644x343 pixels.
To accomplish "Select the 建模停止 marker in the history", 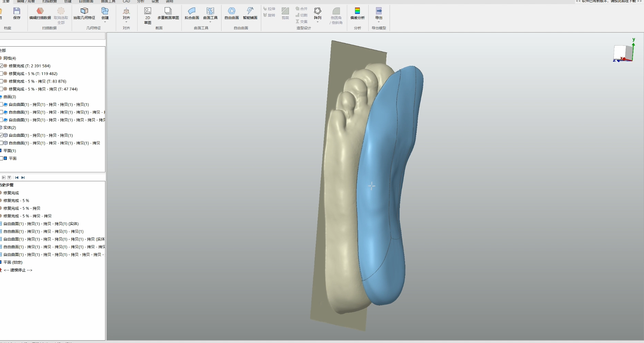I will click(18, 270).
